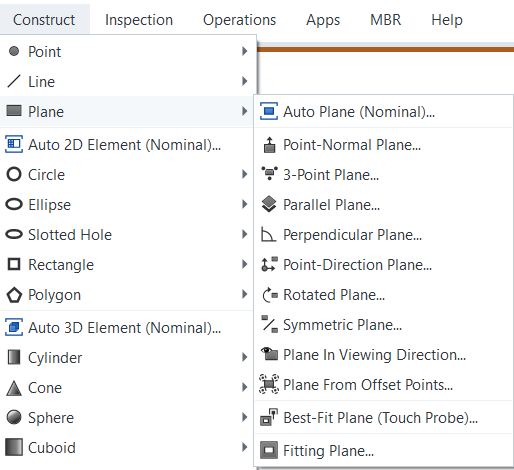514x470 pixels.
Task: Open the Operations menu
Action: pos(239,20)
